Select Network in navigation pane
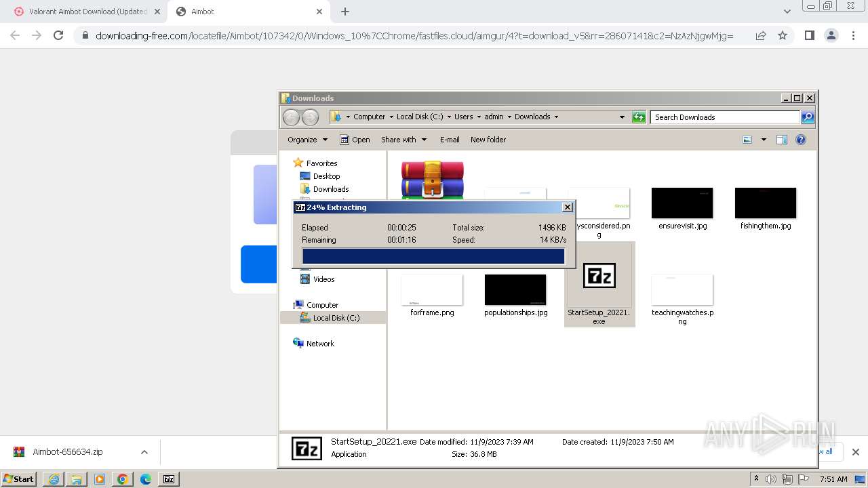The image size is (868, 488). [x=320, y=344]
